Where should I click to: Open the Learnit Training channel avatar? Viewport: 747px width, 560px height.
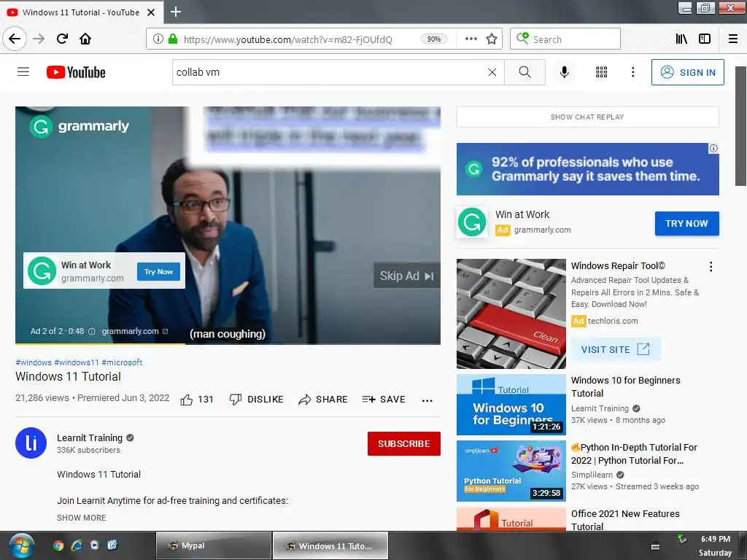[31, 443]
